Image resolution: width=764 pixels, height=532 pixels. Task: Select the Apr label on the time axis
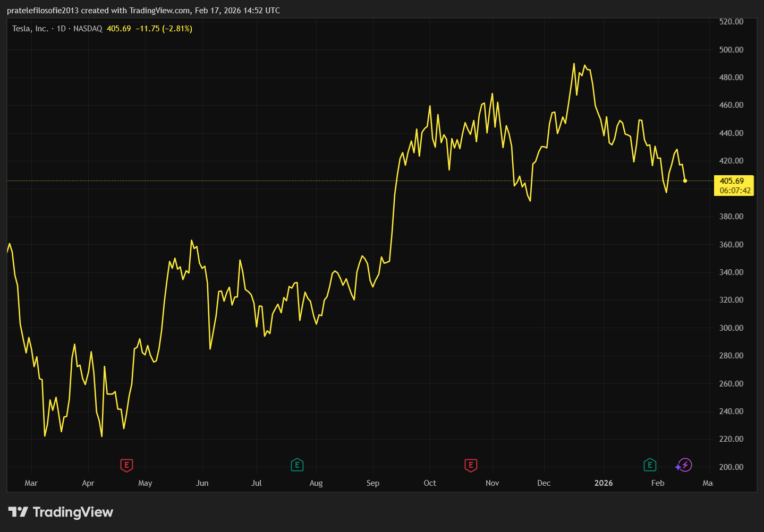pyautogui.click(x=88, y=483)
